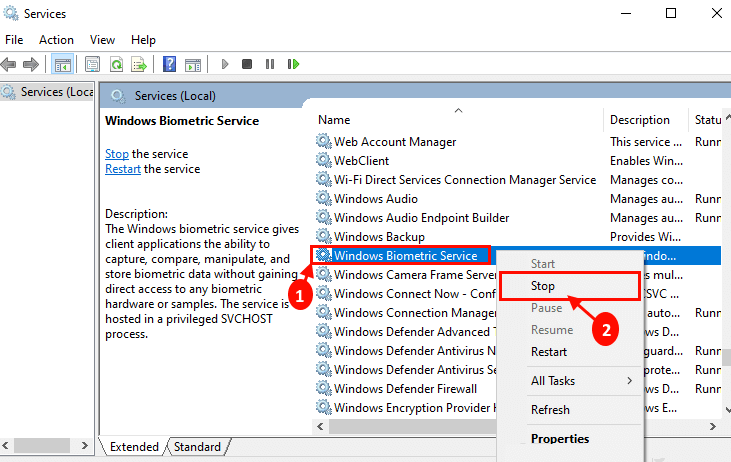Toggle the Show/Hide Console Tree icon
The height and width of the screenshot is (462, 731).
62,64
